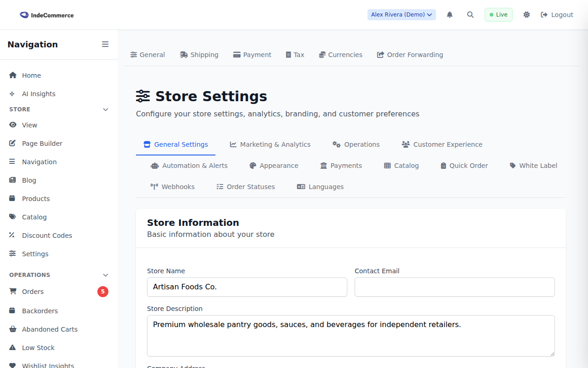Click the Blog newspaper icon
This screenshot has width=588, height=368.
click(12, 180)
